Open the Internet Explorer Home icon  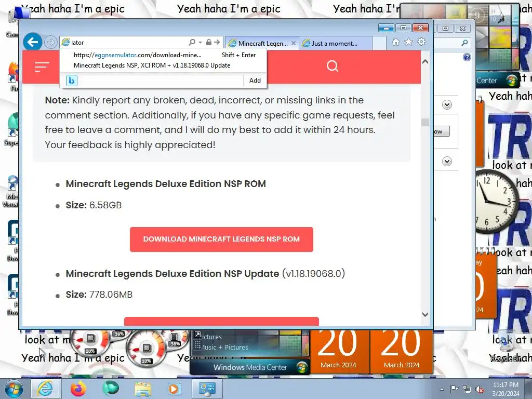click(395, 42)
